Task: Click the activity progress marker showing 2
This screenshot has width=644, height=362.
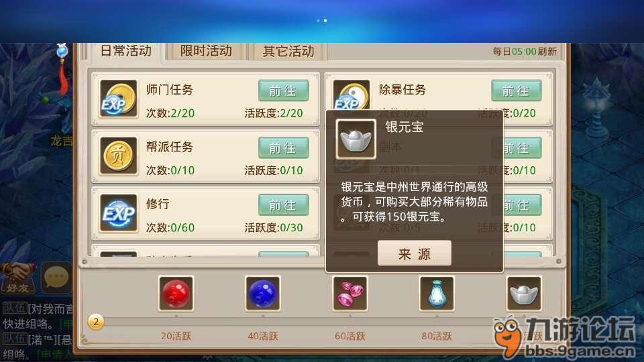Action: (x=96, y=322)
